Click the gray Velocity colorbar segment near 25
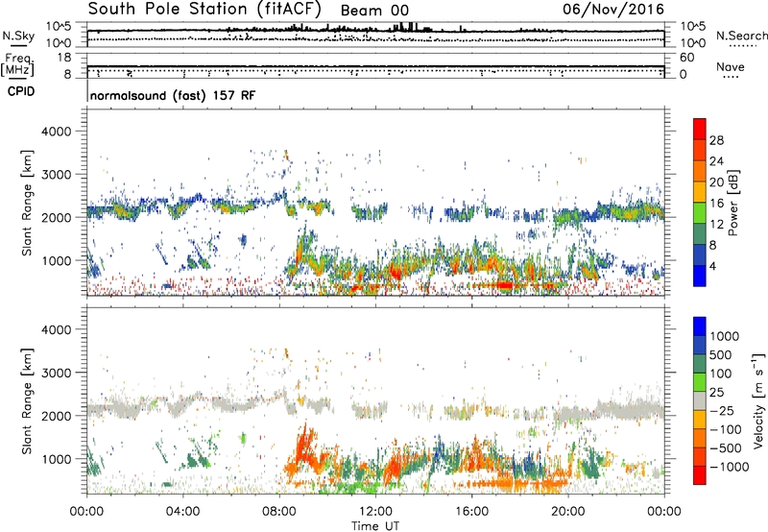Viewport: 768px width, 532px height. [x=700, y=400]
